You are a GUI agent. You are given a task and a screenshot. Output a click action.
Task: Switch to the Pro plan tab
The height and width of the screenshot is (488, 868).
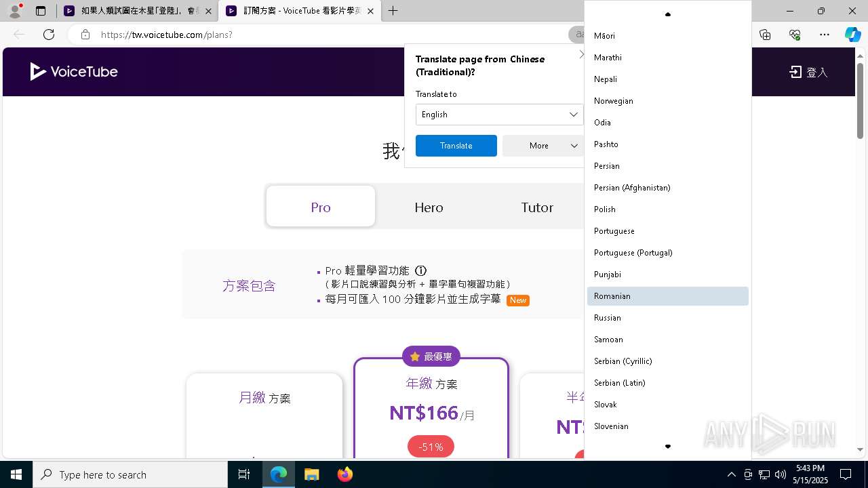click(x=321, y=207)
